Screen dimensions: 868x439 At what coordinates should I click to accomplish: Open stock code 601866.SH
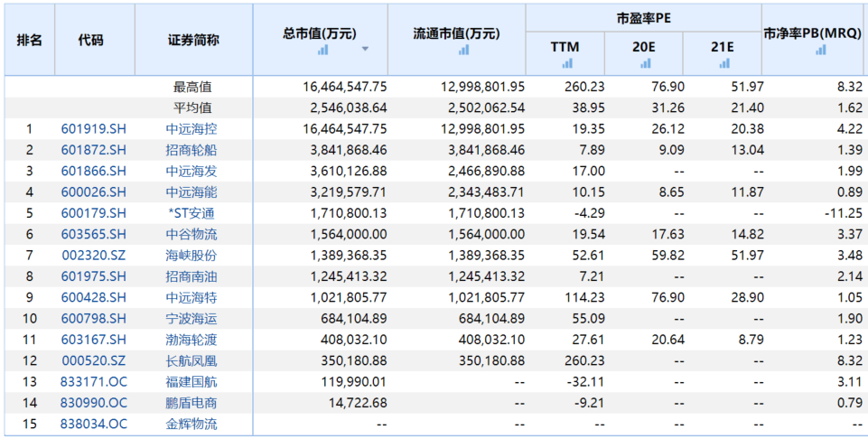tap(94, 171)
